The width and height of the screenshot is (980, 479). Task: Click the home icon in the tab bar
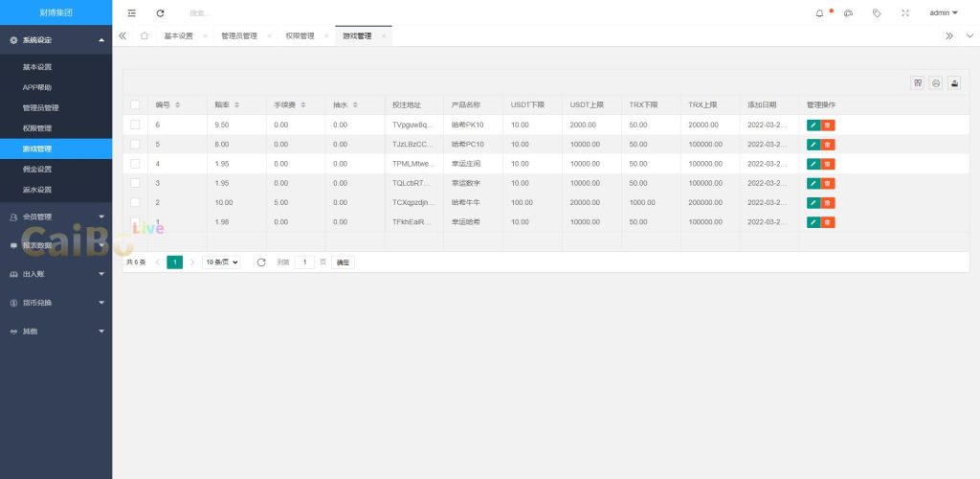tap(144, 35)
